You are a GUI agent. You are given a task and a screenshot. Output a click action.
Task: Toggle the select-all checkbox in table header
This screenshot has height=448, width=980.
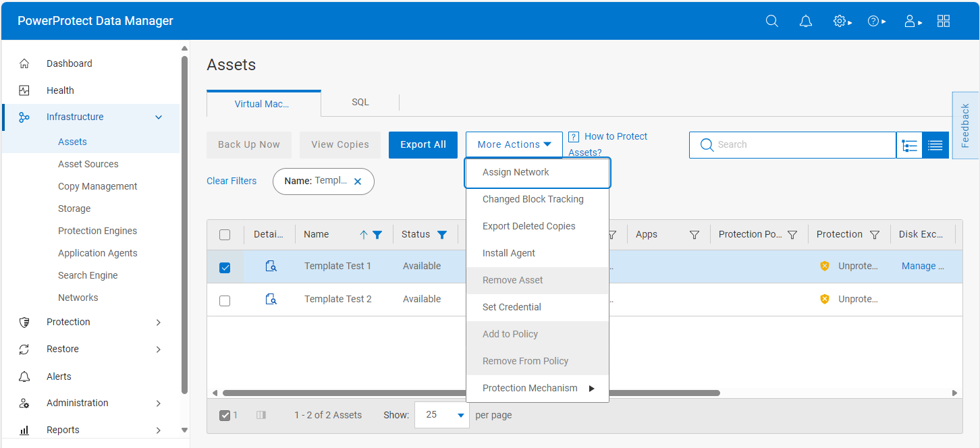point(225,234)
